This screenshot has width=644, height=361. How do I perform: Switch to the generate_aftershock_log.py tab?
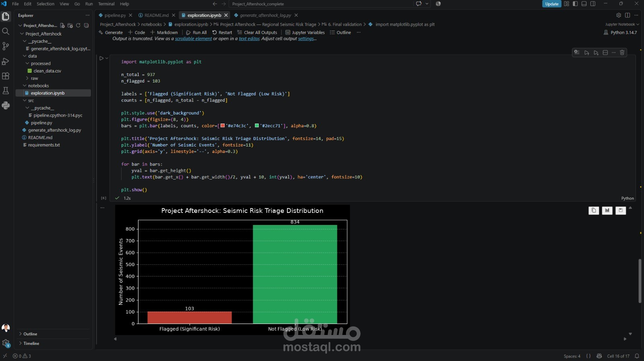[x=265, y=15]
